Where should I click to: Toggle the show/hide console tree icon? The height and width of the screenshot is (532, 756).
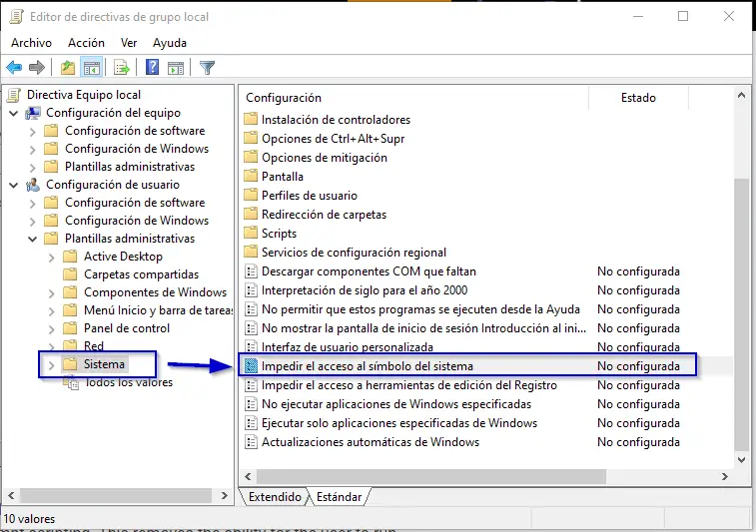[91, 68]
